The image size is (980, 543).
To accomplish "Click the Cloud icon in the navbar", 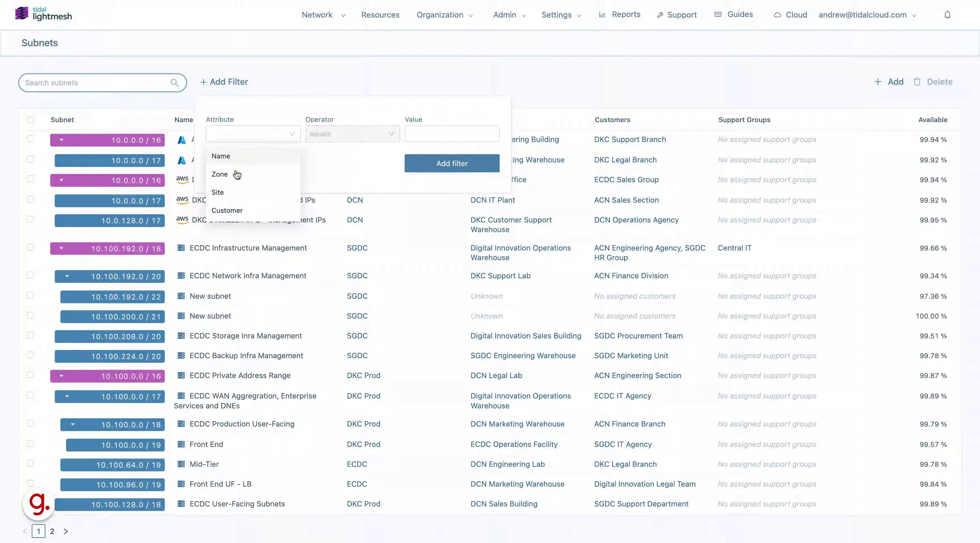I will [x=778, y=15].
